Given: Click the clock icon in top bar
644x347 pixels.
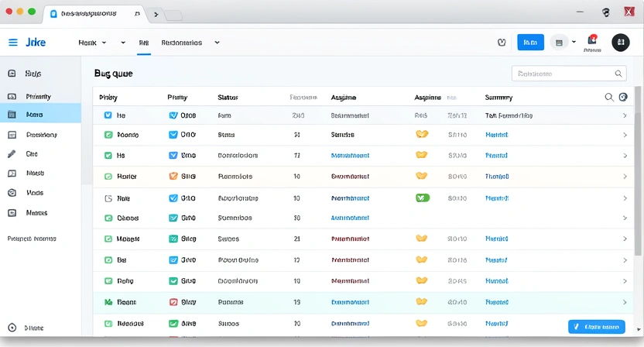Looking at the screenshot, I should point(502,43).
